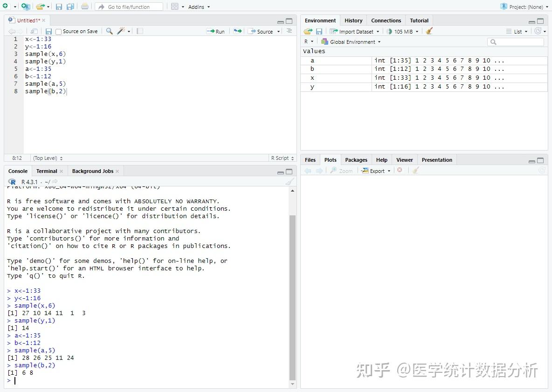The image size is (552, 392).
Task: Open Find/Replace with the magnifier icon
Action: pos(109,31)
